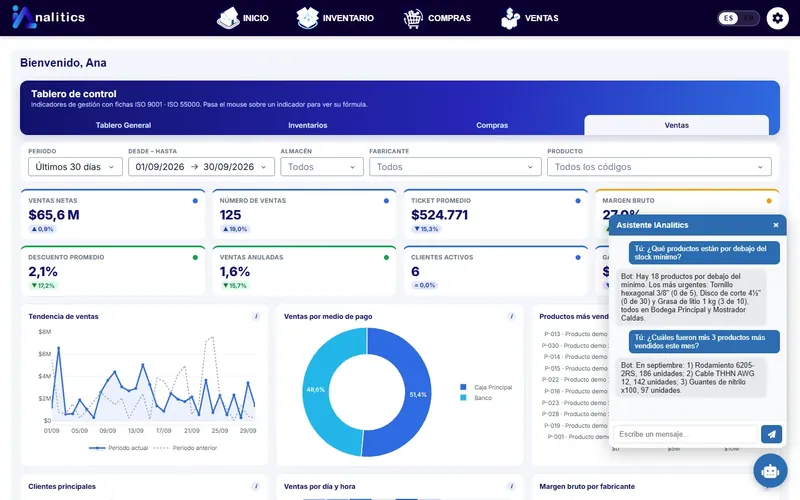Switch to the Inventarios tab
The image size is (800, 500).
[x=308, y=125]
